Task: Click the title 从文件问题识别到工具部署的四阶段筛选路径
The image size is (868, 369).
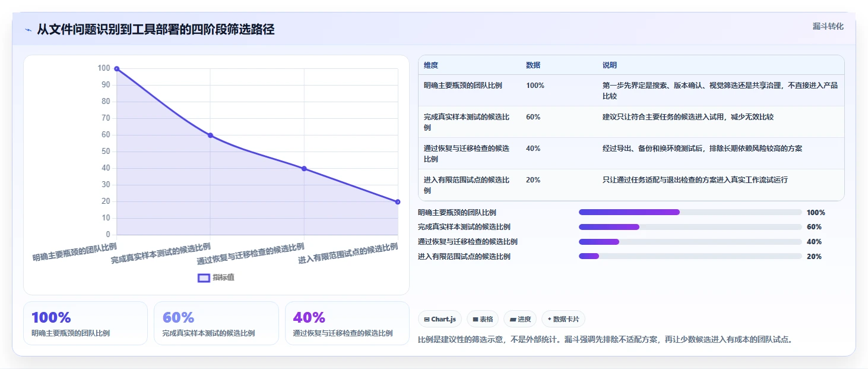Action: pos(156,30)
